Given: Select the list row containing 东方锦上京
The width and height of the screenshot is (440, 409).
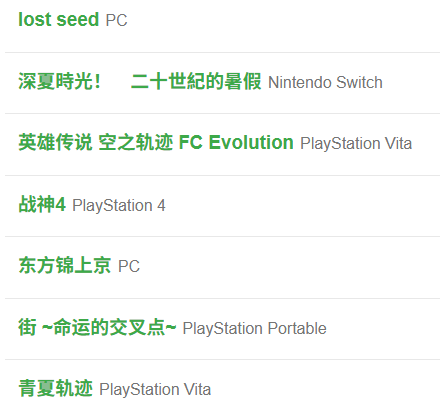Looking at the screenshot, I should [222, 267].
